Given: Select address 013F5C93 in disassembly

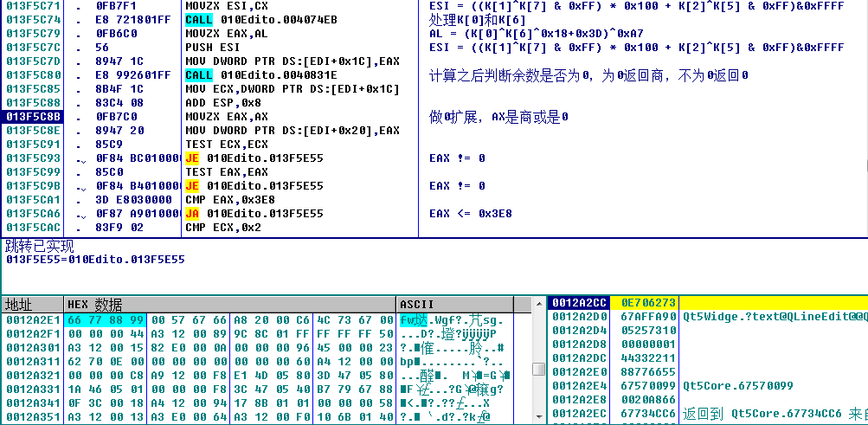Looking at the screenshot, I should tap(31, 158).
